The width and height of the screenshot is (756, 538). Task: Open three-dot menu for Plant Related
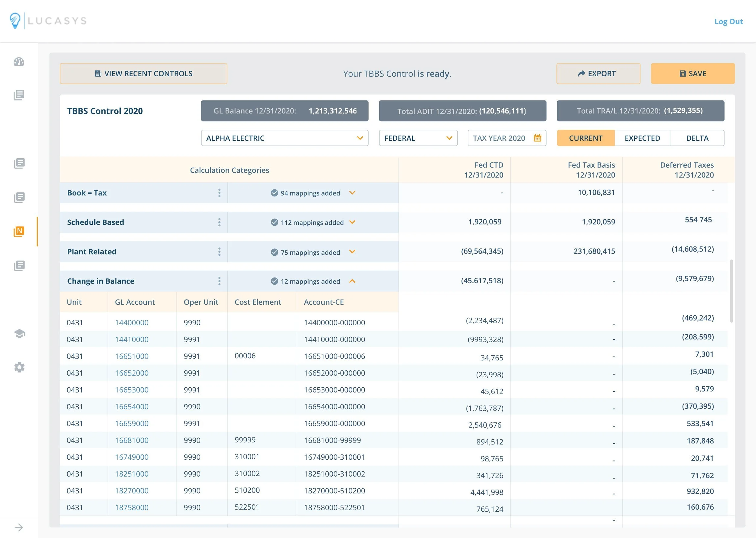(219, 252)
